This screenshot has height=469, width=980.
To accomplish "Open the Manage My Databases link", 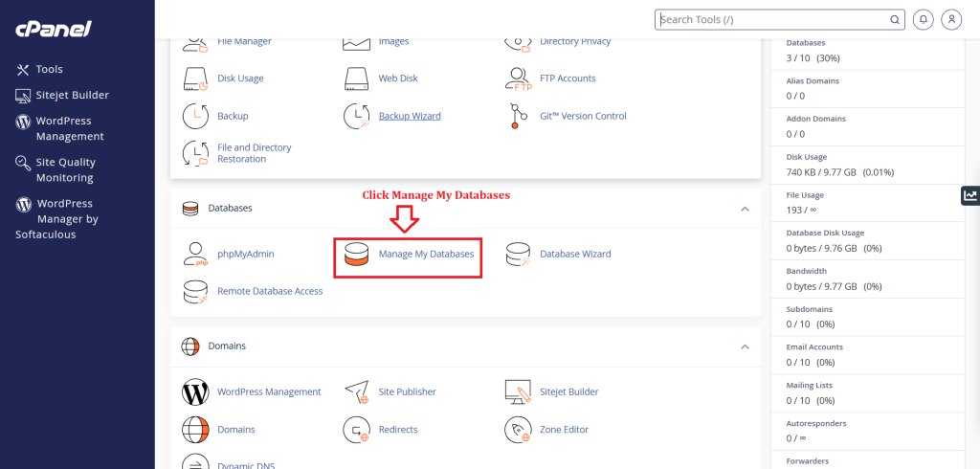I will pos(426,254).
